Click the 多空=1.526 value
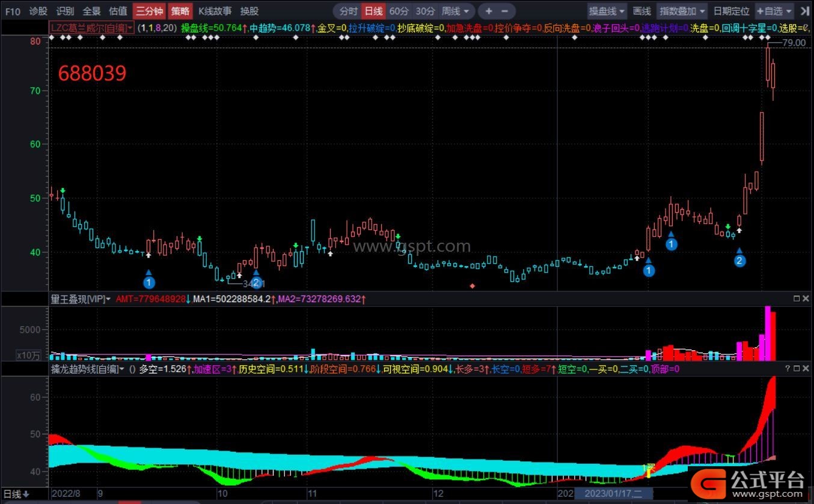The image size is (814, 504). 165,369
